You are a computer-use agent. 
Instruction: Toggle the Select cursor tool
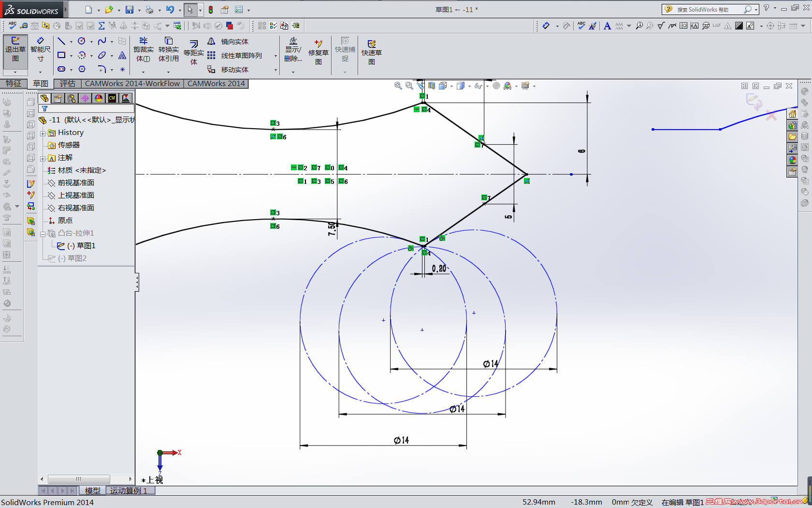pos(190,10)
